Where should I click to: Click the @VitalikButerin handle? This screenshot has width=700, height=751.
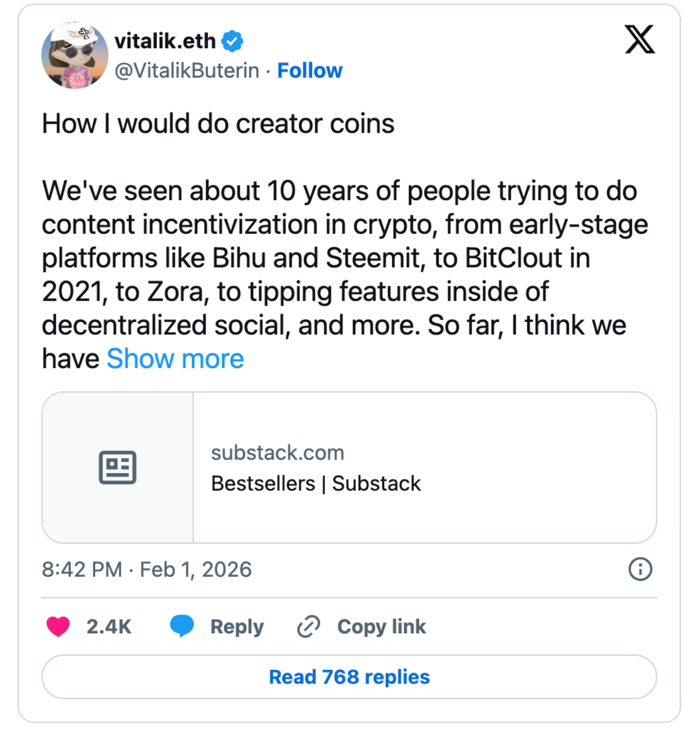186,70
